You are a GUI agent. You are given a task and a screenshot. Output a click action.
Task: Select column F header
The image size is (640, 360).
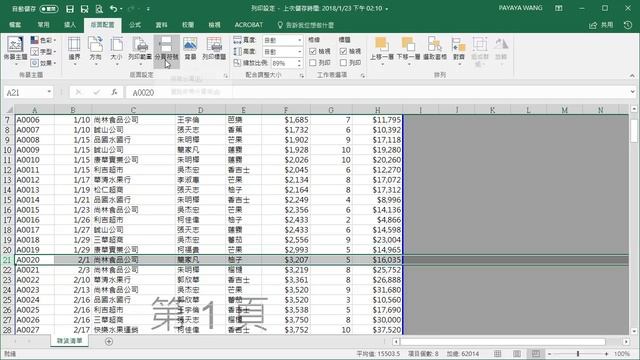pos(286,110)
